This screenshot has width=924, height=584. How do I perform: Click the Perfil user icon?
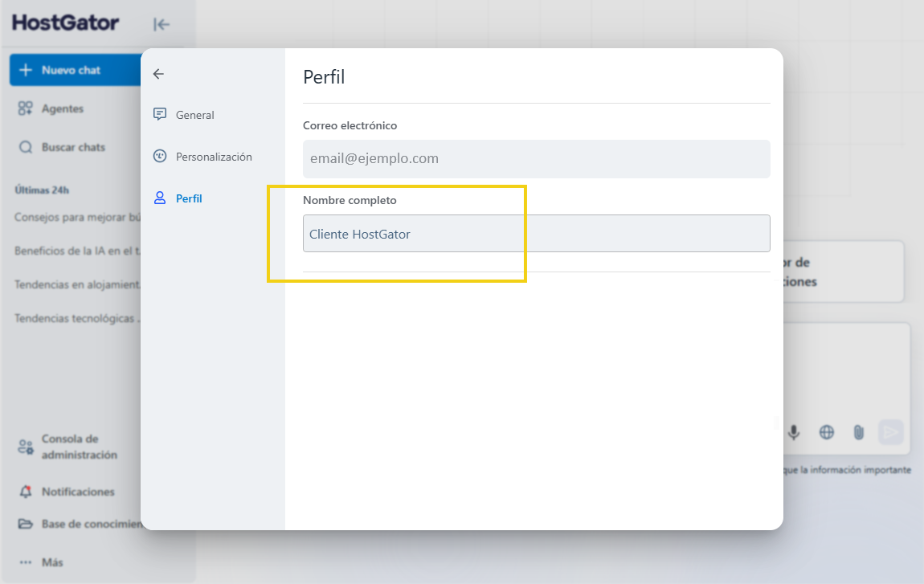(x=160, y=198)
